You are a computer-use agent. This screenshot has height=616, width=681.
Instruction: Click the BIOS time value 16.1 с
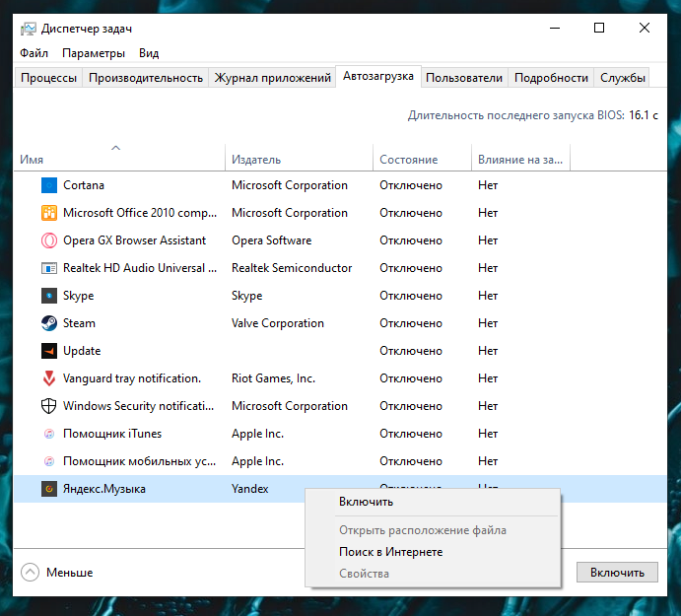tap(644, 115)
